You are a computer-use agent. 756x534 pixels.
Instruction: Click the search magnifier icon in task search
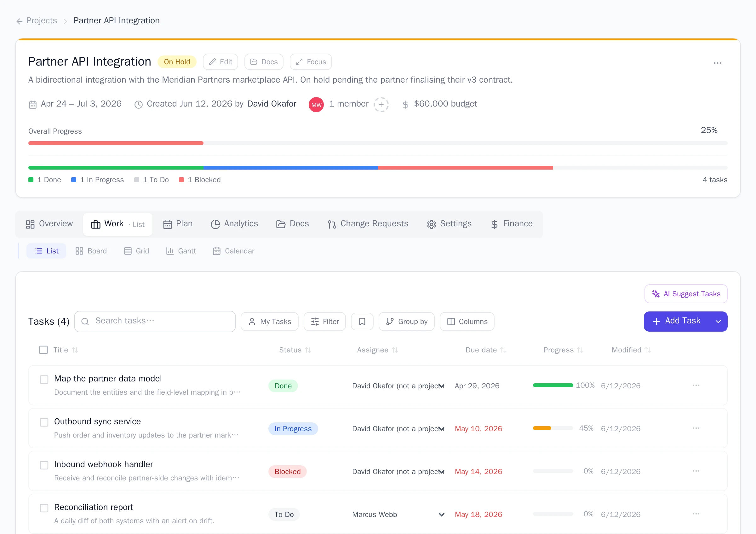point(85,322)
